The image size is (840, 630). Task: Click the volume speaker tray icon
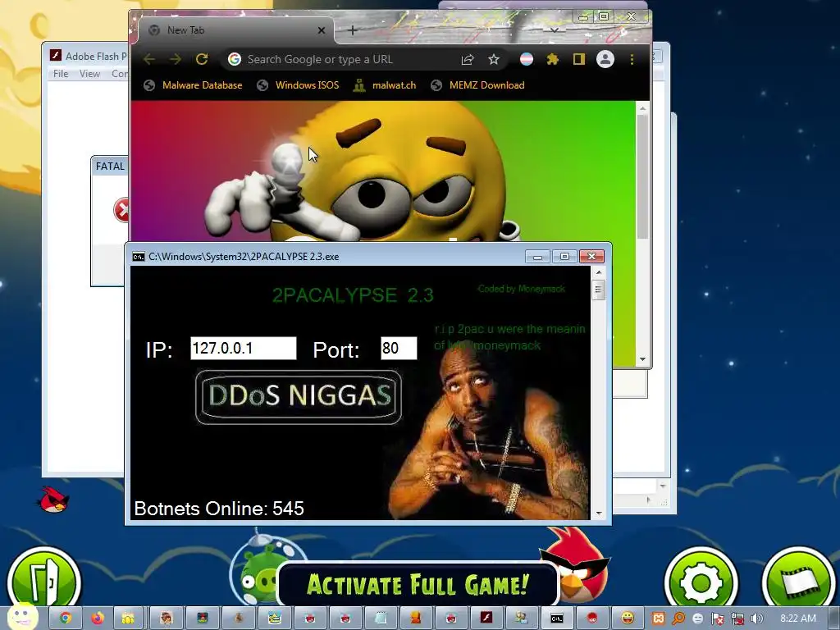click(757, 619)
